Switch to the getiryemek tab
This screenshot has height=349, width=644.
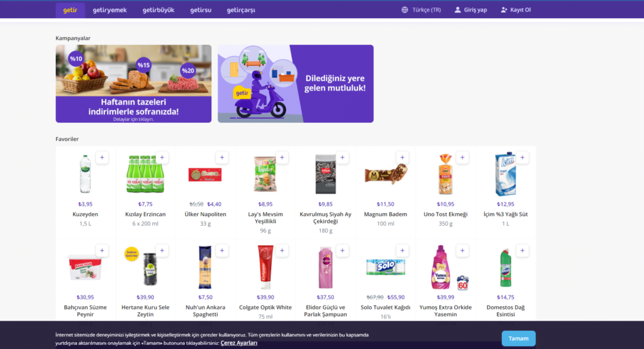point(109,10)
